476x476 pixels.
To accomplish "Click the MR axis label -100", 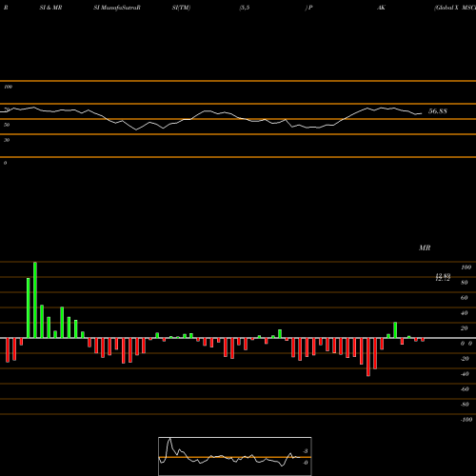I will point(466,420).
